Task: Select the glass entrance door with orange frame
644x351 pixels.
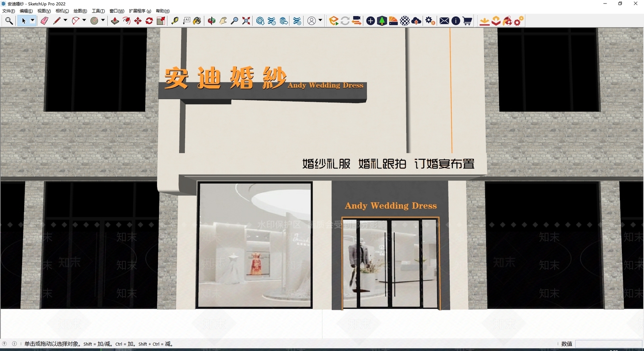Action: coord(390,263)
